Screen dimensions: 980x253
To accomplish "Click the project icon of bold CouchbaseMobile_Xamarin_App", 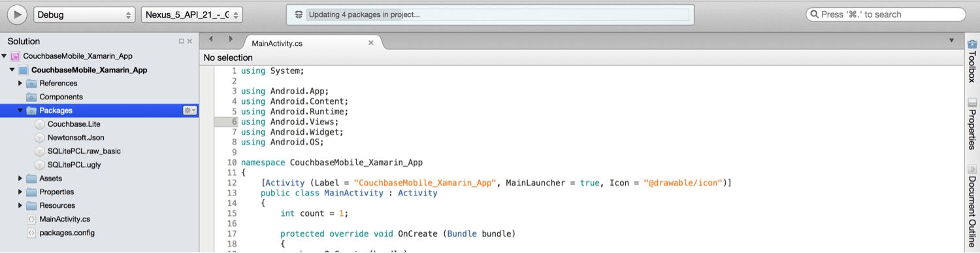I will pyautogui.click(x=24, y=70).
